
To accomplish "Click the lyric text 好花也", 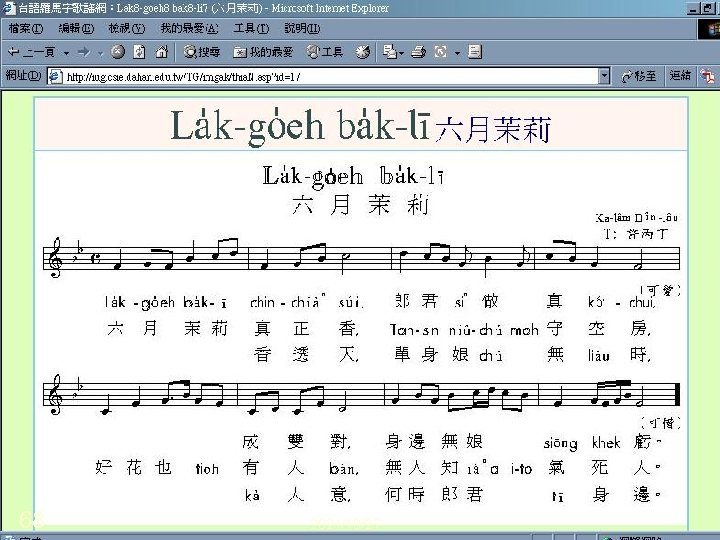I will 133,468.
